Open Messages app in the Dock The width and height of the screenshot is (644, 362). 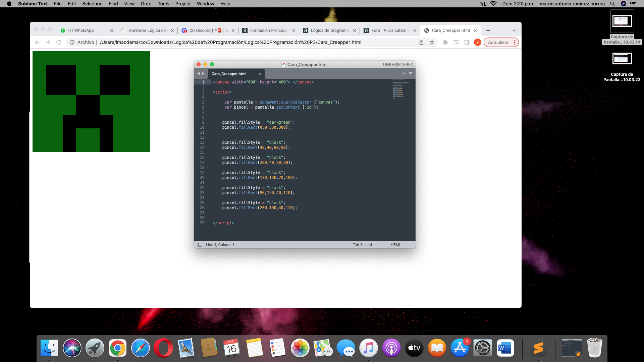tap(346, 348)
